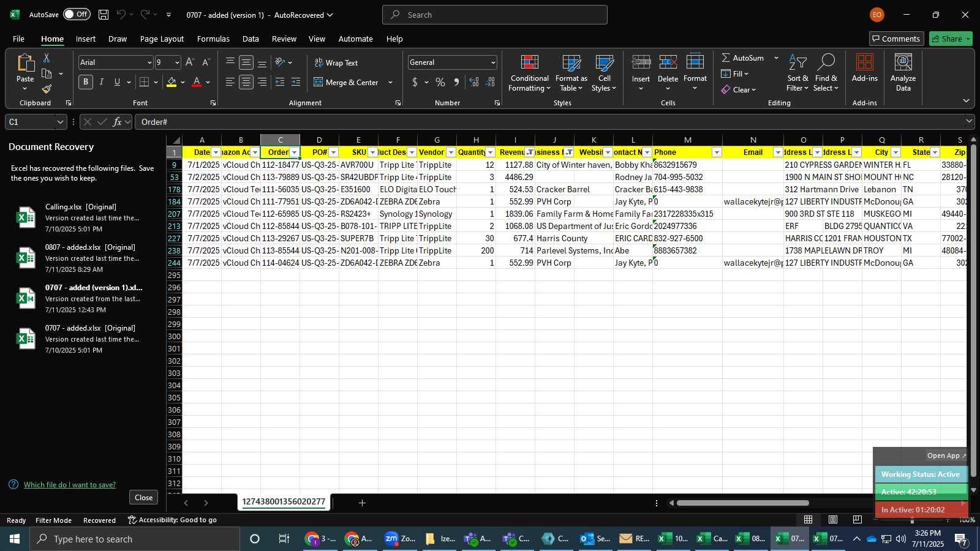Click the Insert cells icon
Screen dimensions: 980x551
641,62
